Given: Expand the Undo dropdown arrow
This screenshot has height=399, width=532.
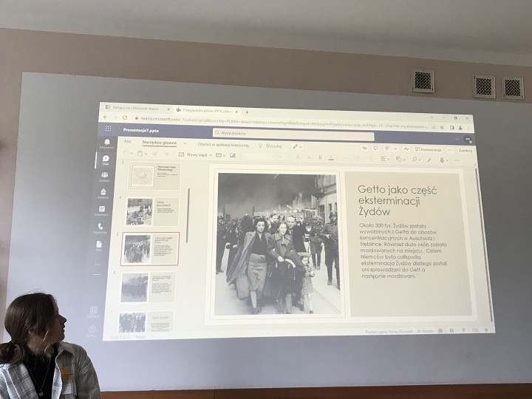Looking at the screenshot, I should (132, 154).
